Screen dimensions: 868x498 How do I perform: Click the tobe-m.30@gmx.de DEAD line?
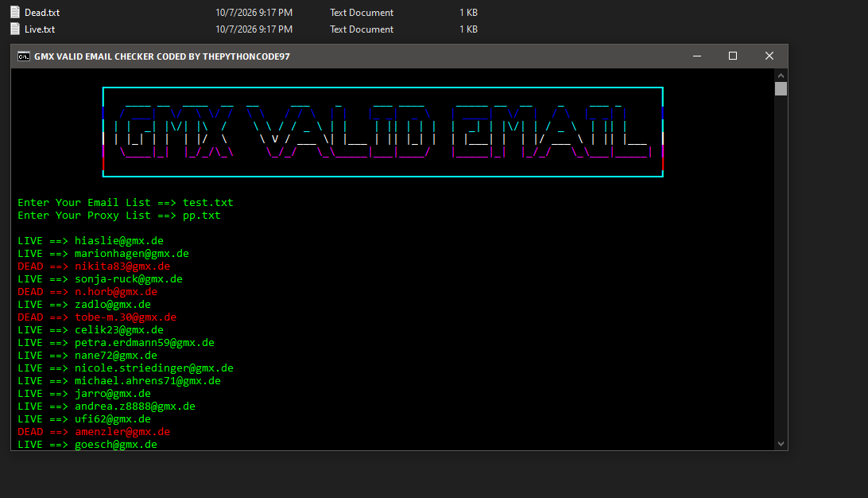(x=97, y=317)
